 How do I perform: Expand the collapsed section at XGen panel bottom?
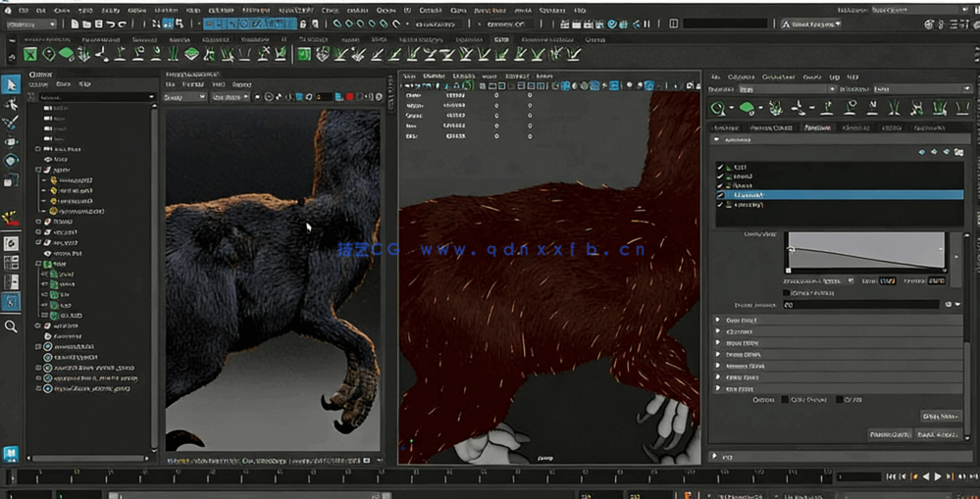(713, 456)
